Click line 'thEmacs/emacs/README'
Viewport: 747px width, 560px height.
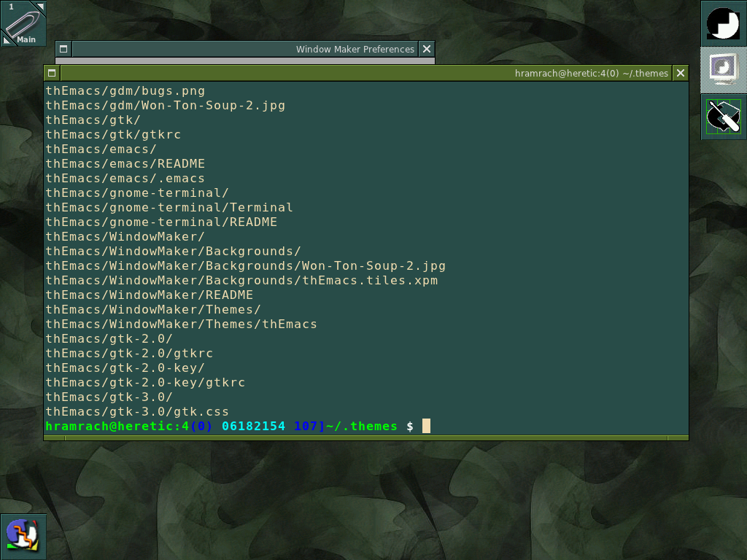click(125, 163)
